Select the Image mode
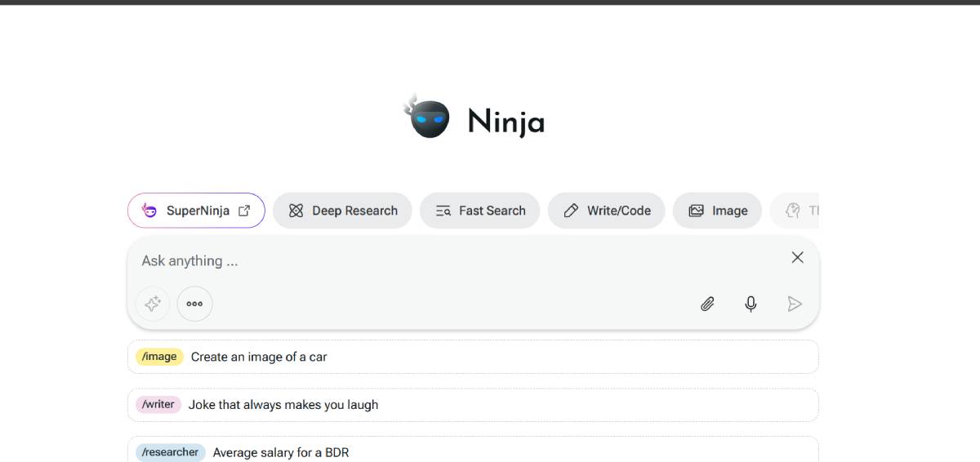980x462 pixels. coord(717,211)
